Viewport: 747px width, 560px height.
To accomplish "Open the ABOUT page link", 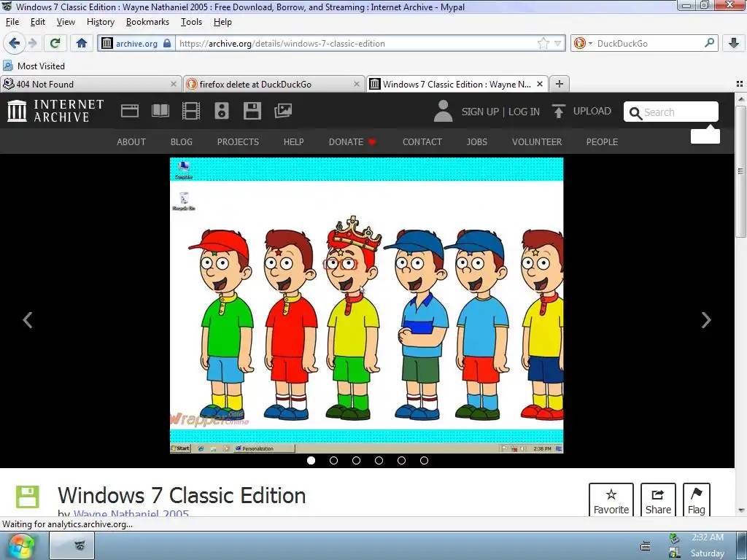I will 131,142.
